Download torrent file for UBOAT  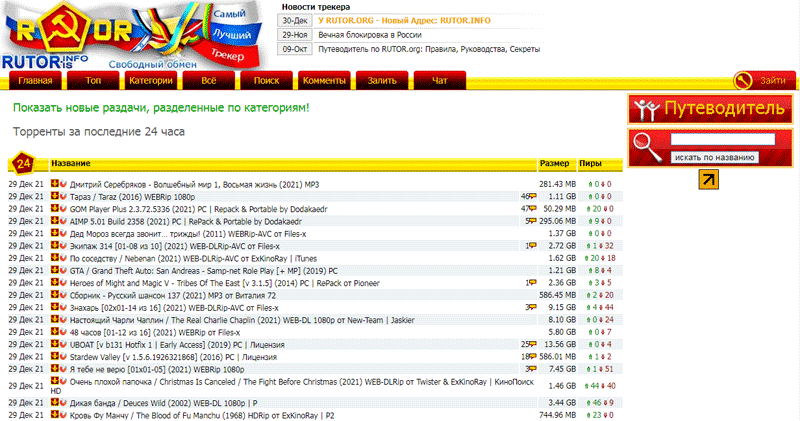[x=53, y=343]
